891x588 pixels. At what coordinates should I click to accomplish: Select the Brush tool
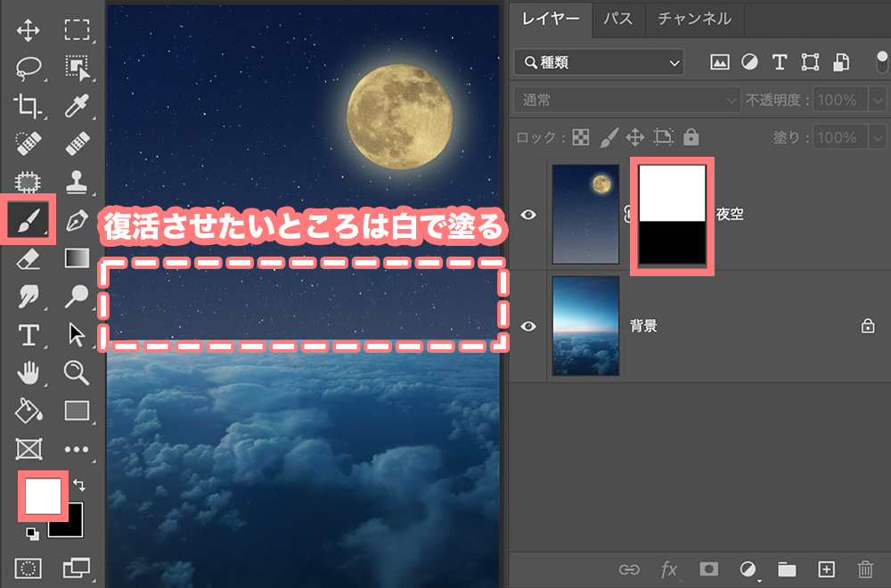(28, 220)
